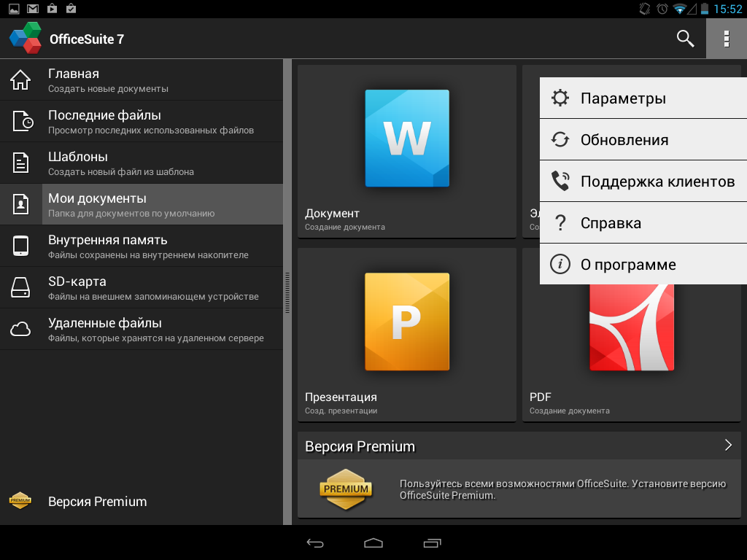747x560 pixels.
Task: Create new Документ tile
Action: (407, 152)
